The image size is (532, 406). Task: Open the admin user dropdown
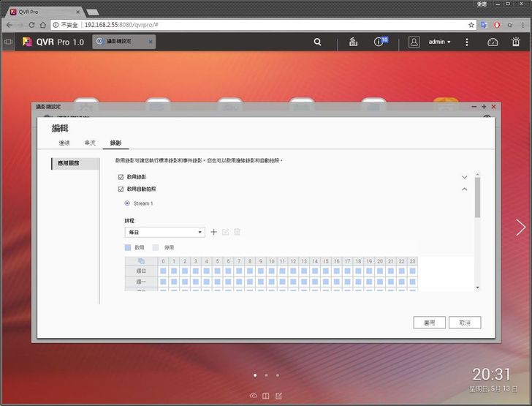[438, 42]
